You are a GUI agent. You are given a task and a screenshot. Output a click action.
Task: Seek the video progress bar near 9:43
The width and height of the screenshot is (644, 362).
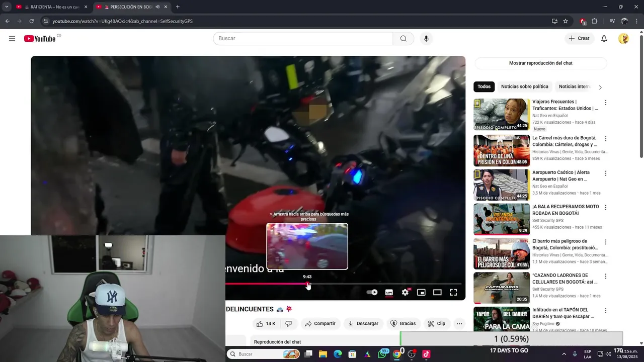click(308, 284)
